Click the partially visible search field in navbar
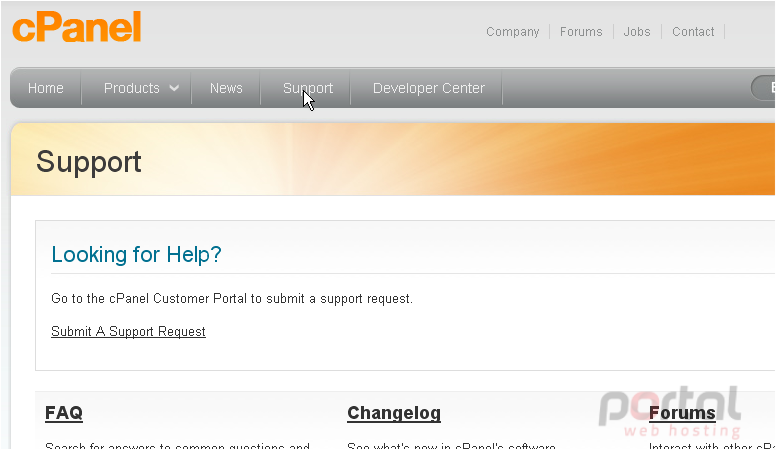Screen dimensions: 776x450 pyautogui.click(x=763, y=88)
